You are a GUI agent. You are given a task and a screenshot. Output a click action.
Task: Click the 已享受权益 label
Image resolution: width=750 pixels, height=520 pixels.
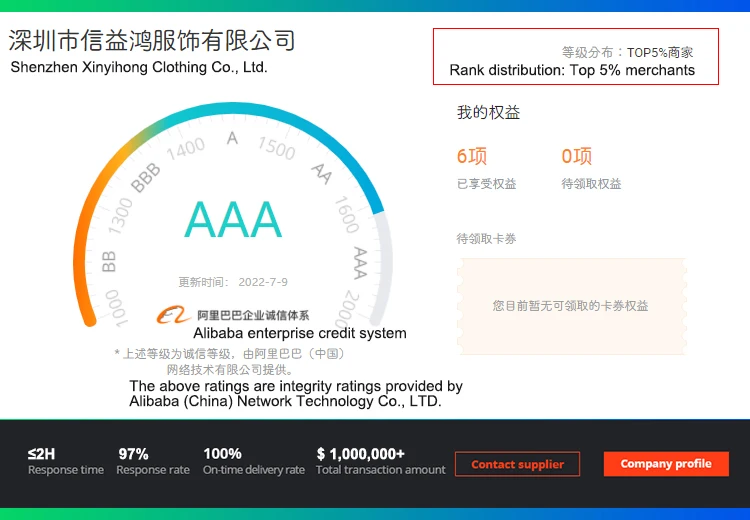pyautogui.click(x=486, y=184)
